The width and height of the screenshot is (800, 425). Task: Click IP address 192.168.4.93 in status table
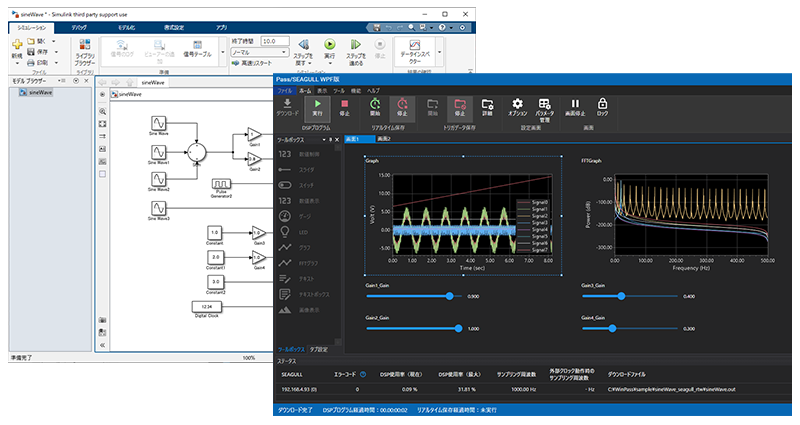[299, 389]
